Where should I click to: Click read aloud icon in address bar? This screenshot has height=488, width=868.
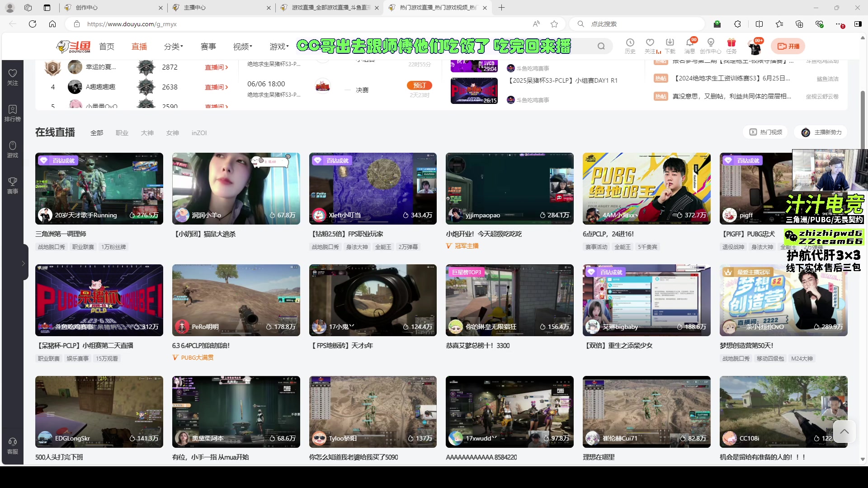coord(536,24)
